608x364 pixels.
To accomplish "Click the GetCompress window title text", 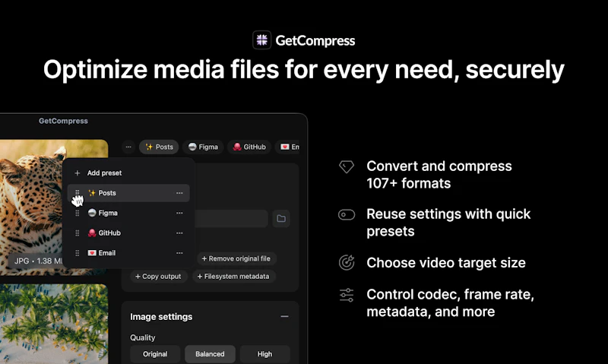I will coord(63,121).
